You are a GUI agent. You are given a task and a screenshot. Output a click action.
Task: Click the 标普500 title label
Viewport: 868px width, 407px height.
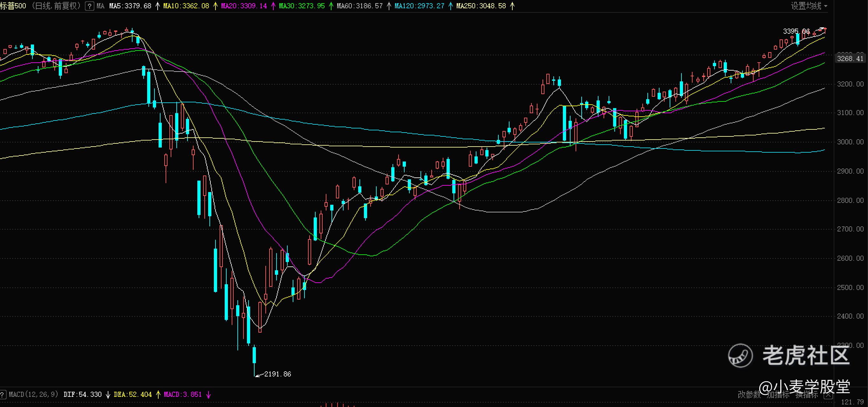pyautogui.click(x=13, y=6)
